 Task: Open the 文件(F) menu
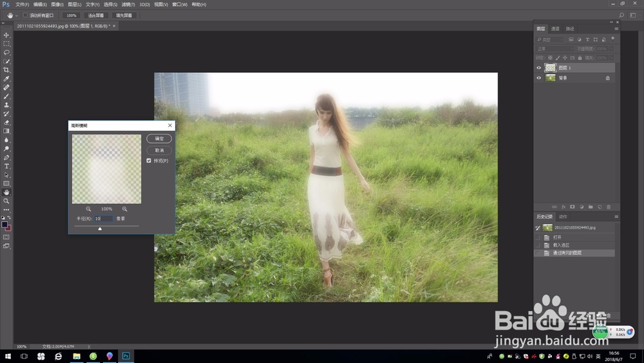(x=22, y=5)
